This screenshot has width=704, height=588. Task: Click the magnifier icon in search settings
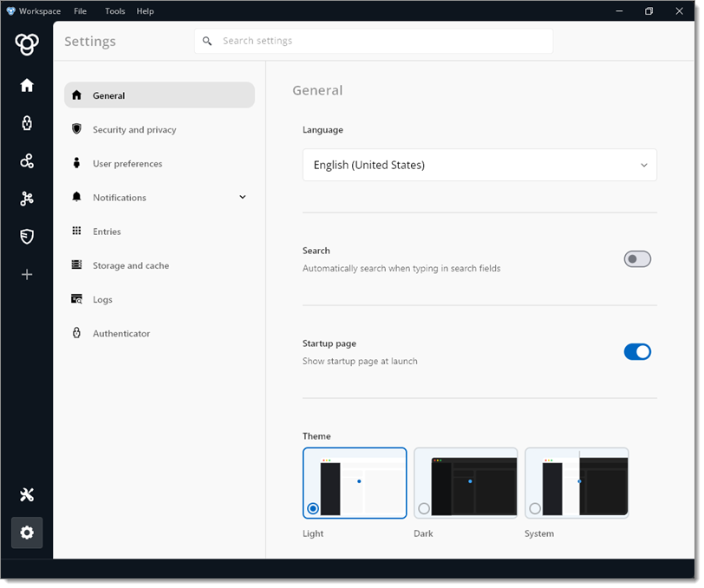(207, 41)
